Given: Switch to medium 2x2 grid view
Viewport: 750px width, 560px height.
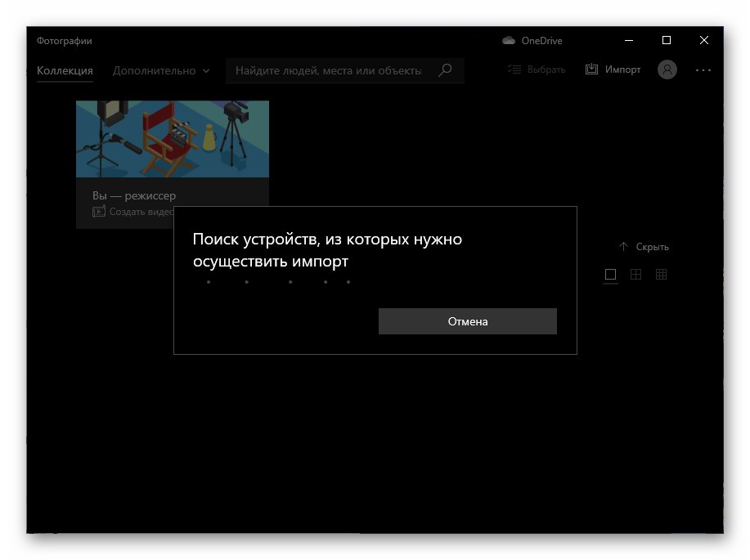Looking at the screenshot, I should click(x=635, y=275).
